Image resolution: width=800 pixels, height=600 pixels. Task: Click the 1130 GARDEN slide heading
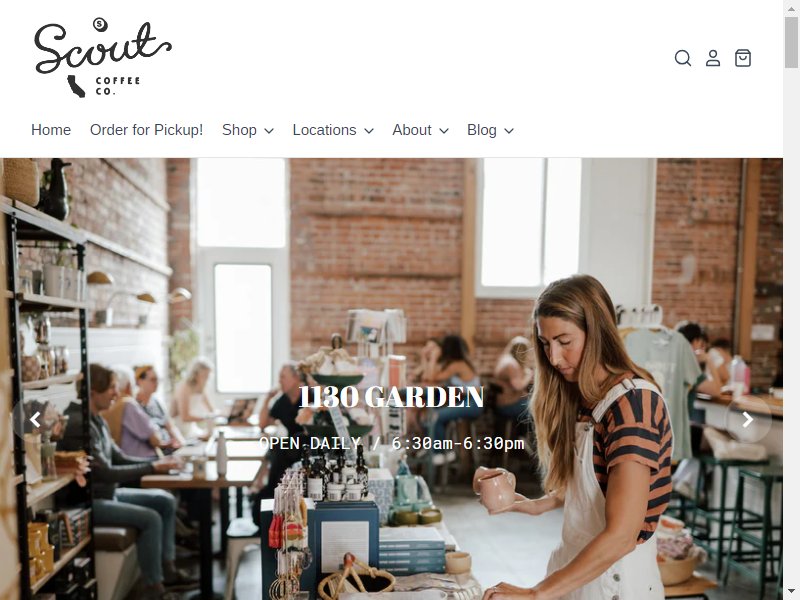(x=391, y=397)
